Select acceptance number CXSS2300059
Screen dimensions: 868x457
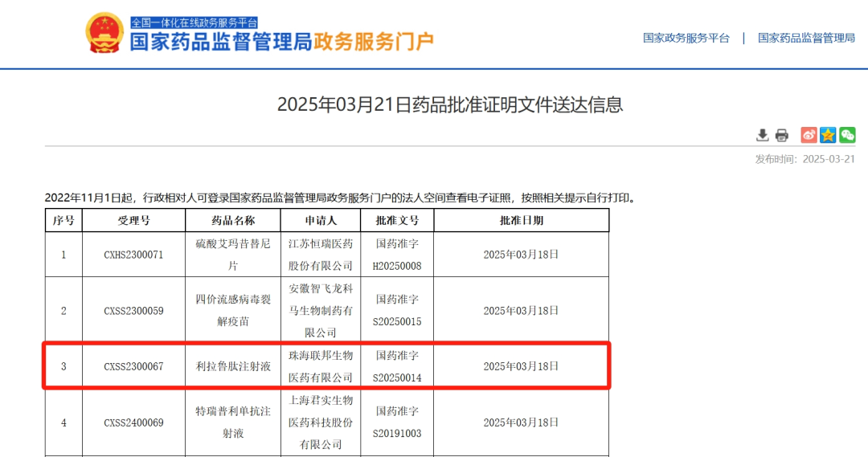click(x=133, y=311)
